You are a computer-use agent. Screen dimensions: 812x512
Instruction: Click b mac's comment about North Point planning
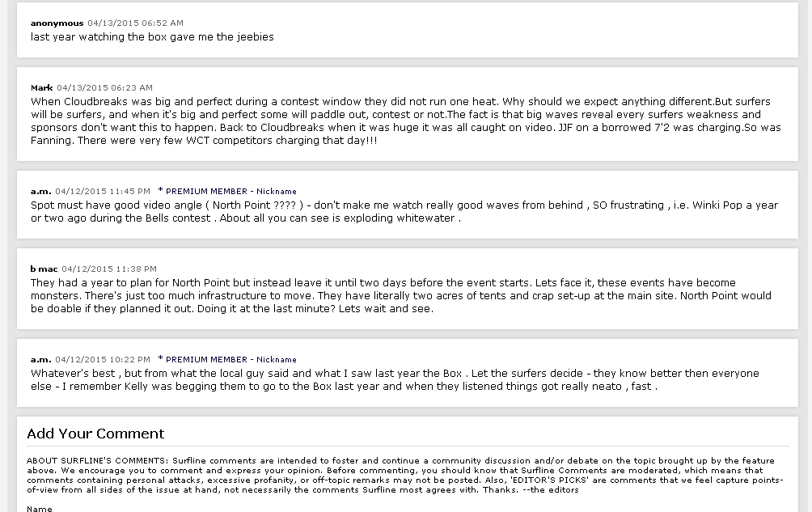tap(401, 295)
